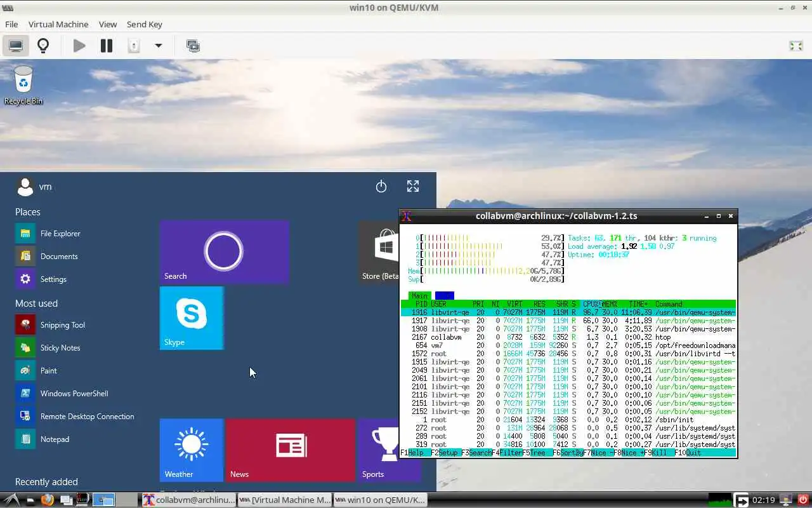Select the libvirtd process row PID 1572
The image size is (812, 508).
point(568,354)
